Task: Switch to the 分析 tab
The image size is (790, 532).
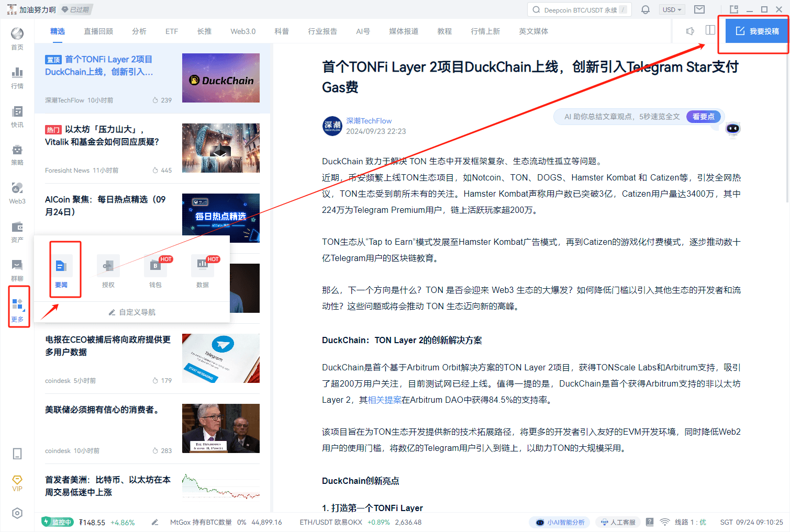Action: coord(139,31)
